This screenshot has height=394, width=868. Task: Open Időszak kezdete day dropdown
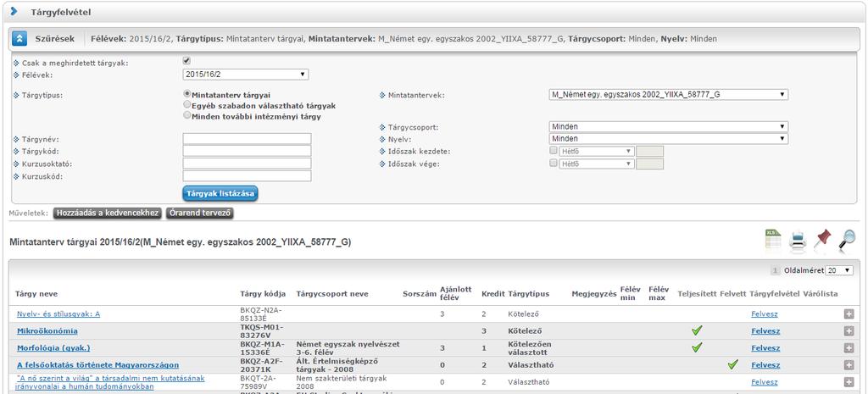click(x=596, y=151)
